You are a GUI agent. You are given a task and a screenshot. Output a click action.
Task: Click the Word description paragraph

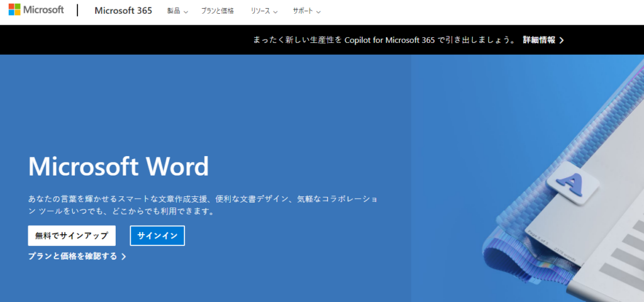click(203, 206)
